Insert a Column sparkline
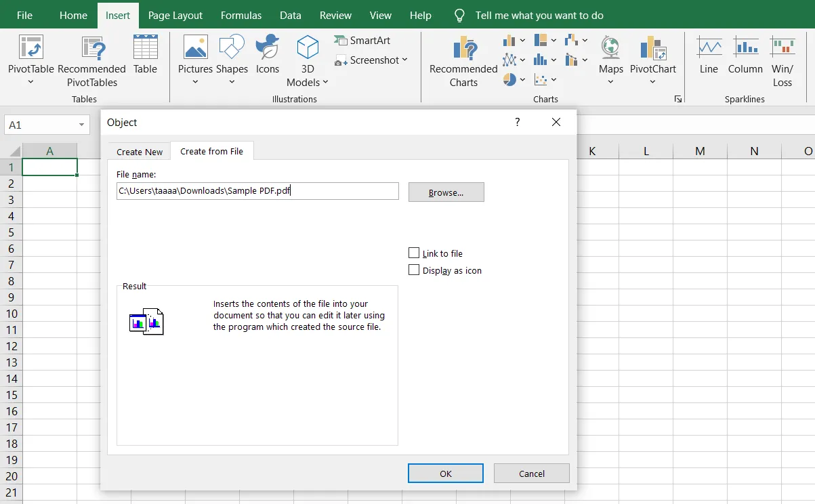 click(746, 47)
